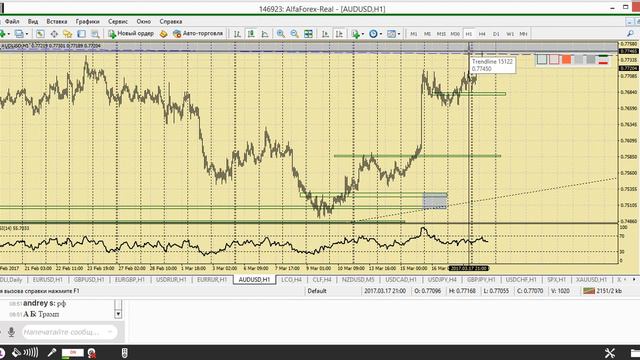The image size is (640, 360).
Task: Click the connection status bars icon
Action: [589, 291]
